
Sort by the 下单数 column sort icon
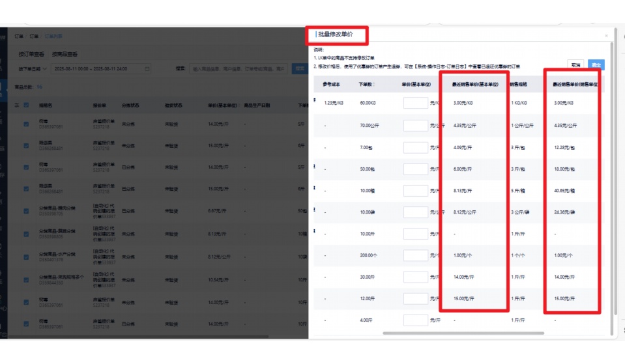click(x=374, y=85)
